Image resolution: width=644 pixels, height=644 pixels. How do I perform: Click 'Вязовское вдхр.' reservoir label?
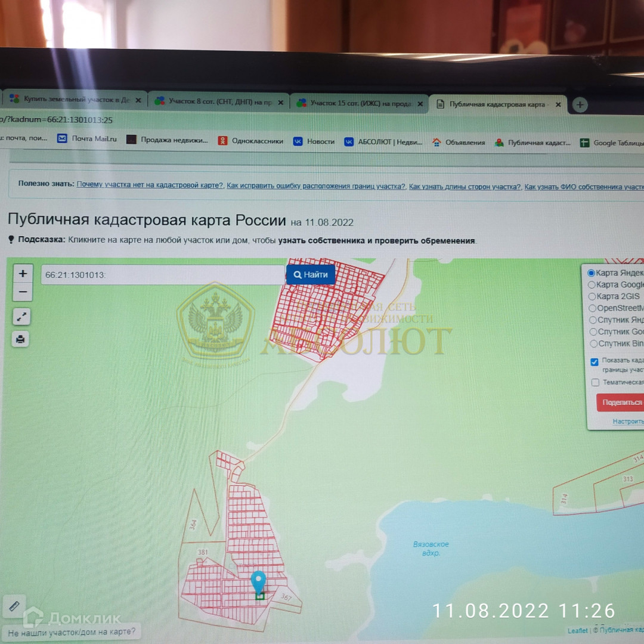pyautogui.click(x=431, y=549)
